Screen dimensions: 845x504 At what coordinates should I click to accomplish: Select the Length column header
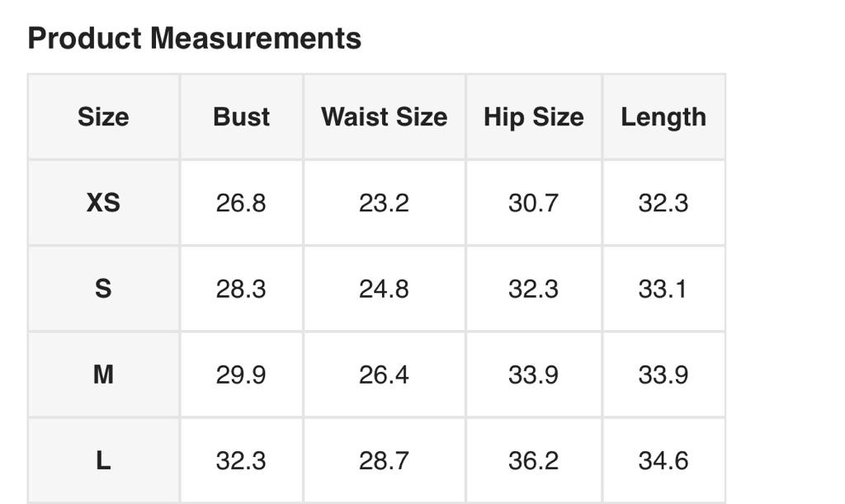coord(663,117)
